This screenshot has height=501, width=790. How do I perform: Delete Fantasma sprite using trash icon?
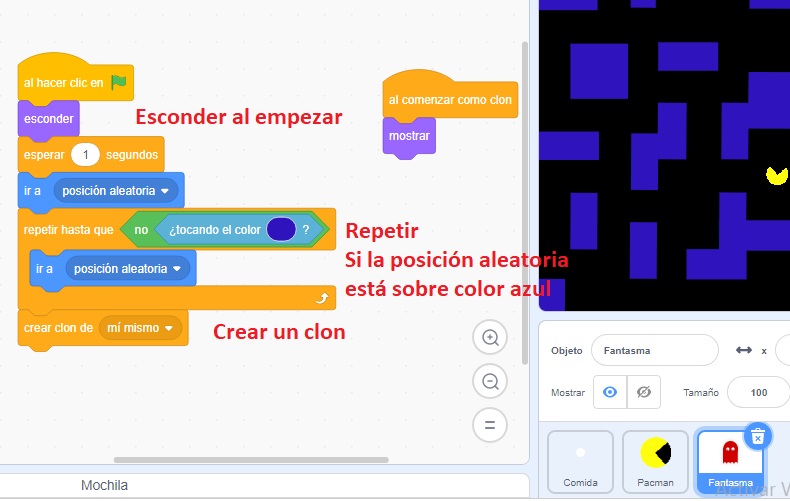point(758,435)
